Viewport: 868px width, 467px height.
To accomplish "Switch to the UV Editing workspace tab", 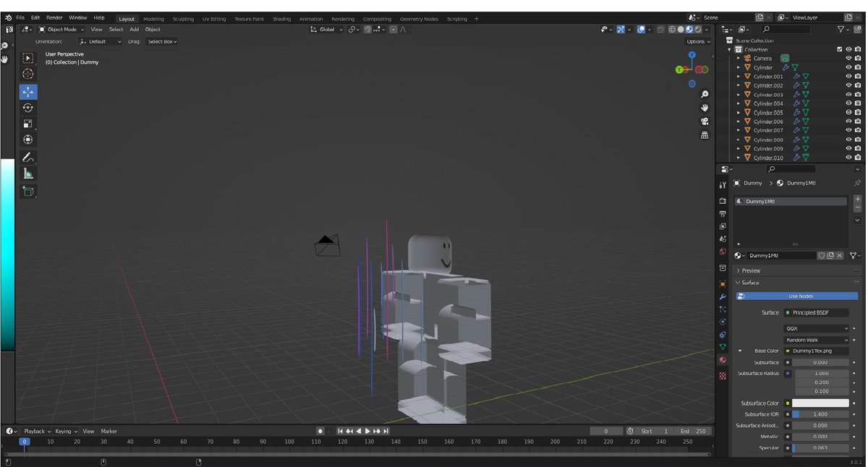I will (x=214, y=19).
